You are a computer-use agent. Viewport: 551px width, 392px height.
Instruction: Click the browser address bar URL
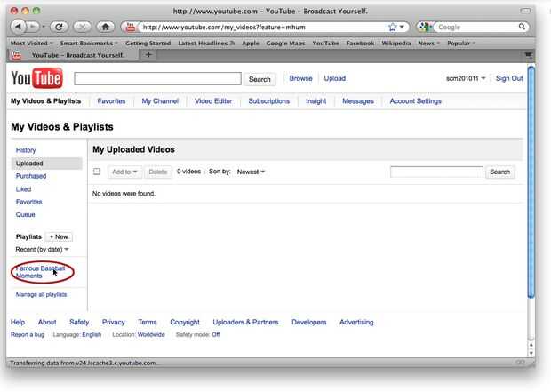pos(262,27)
